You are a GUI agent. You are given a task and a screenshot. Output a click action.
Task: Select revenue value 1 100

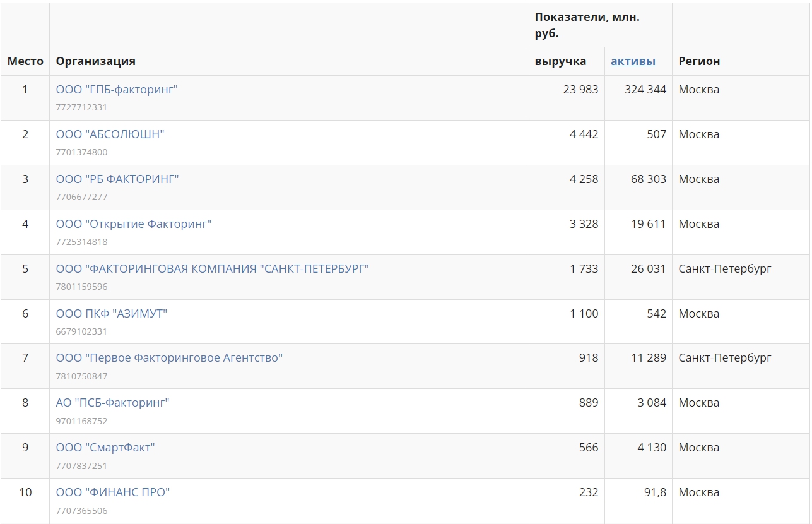[x=584, y=314]
